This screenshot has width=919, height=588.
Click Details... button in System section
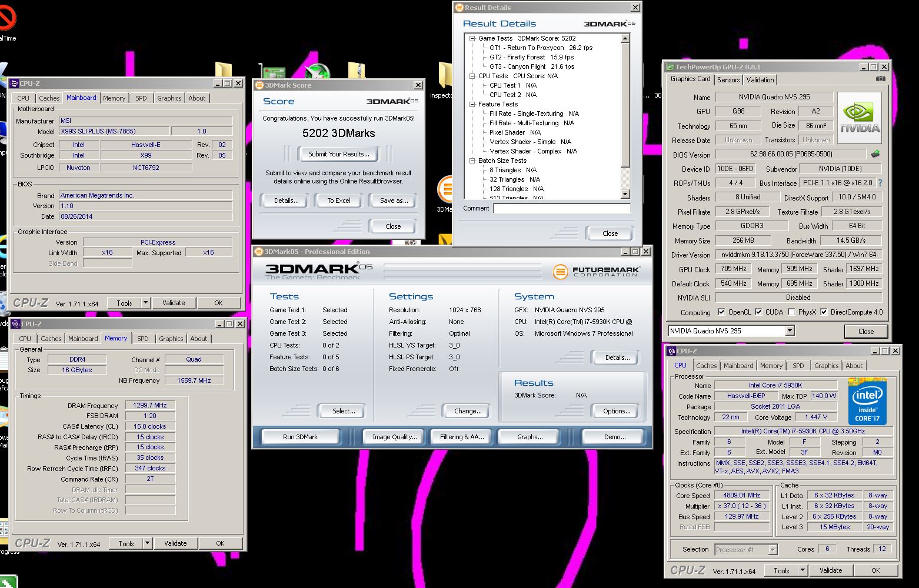click(x=617, y=358)
